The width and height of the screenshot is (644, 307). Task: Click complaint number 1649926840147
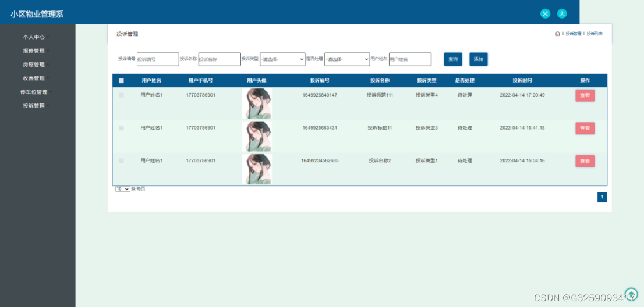(320, 95)
